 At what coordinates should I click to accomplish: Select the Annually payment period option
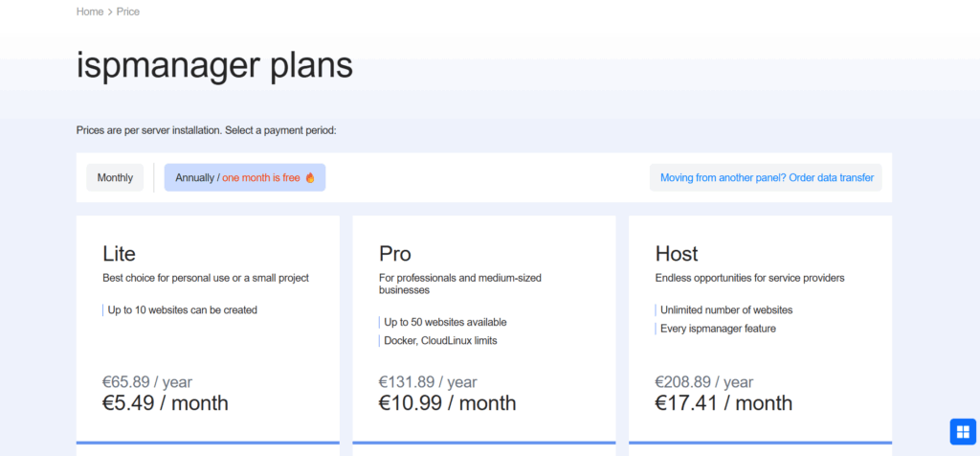point(244,178)
